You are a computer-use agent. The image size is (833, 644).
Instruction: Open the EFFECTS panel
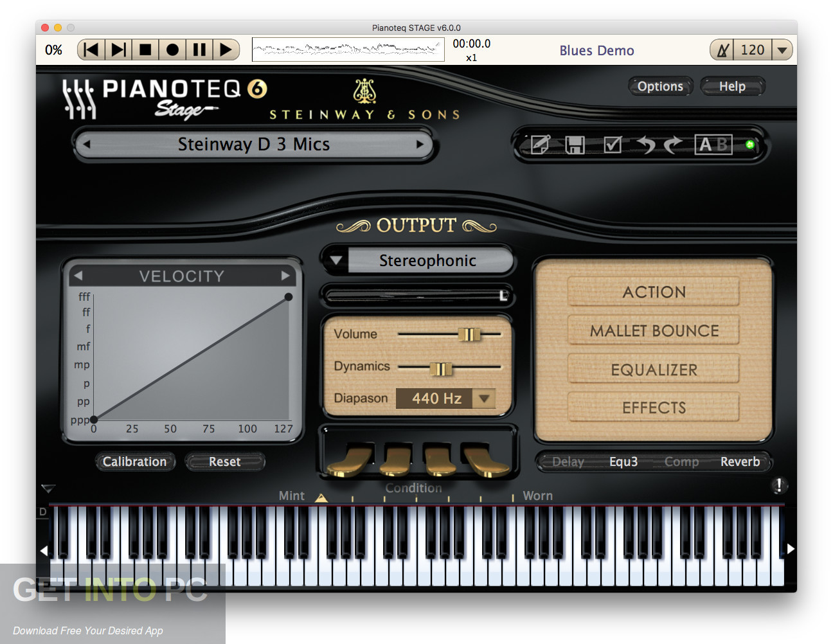point(654,407)
